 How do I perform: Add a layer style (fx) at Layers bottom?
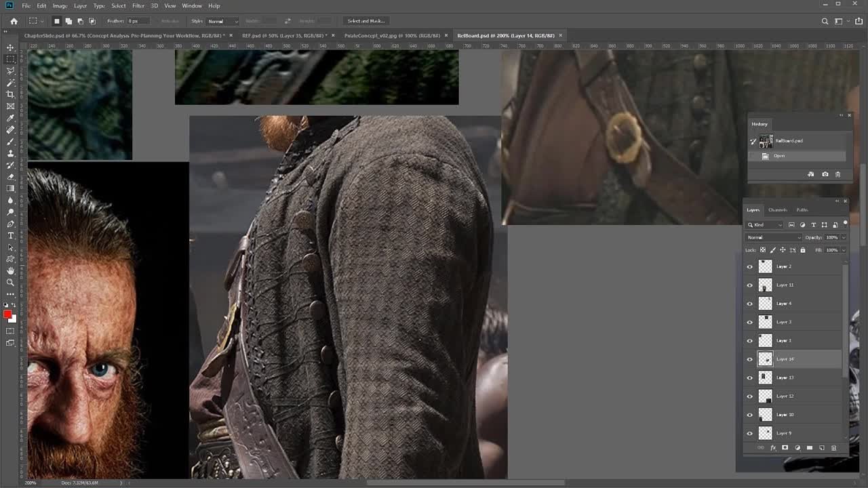pyautogui.click(x=773, y=448)
